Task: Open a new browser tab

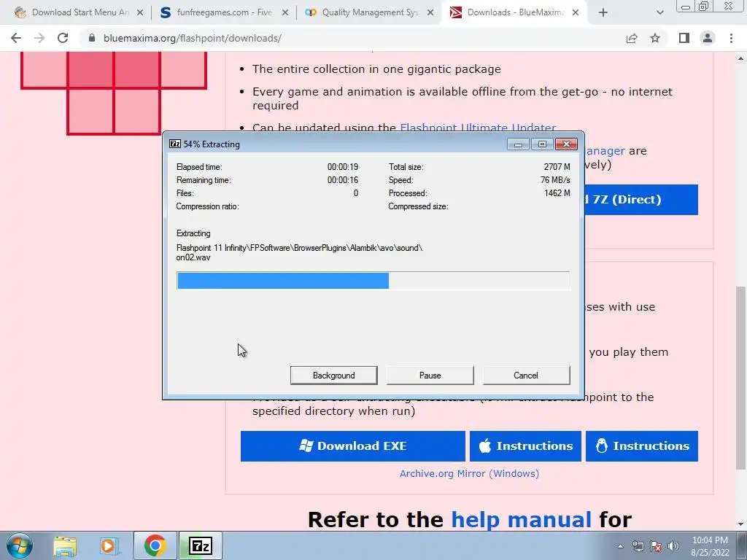Action: (x=603, y=13)
